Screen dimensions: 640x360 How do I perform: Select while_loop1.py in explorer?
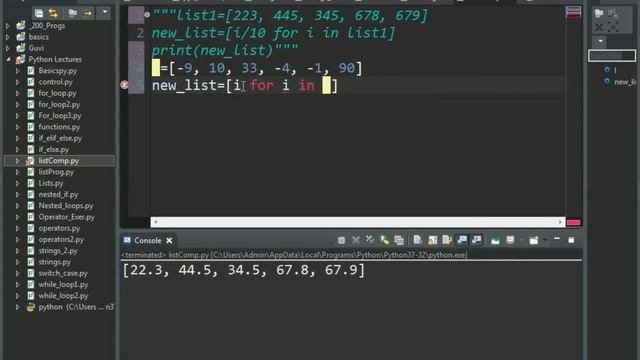click(63, 284)
